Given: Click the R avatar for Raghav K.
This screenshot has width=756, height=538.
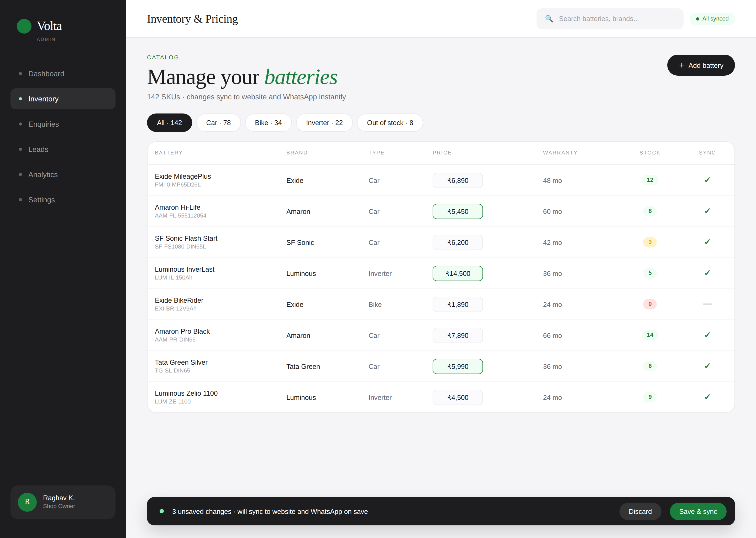Looking at the screenshot, I should [28, 502].
